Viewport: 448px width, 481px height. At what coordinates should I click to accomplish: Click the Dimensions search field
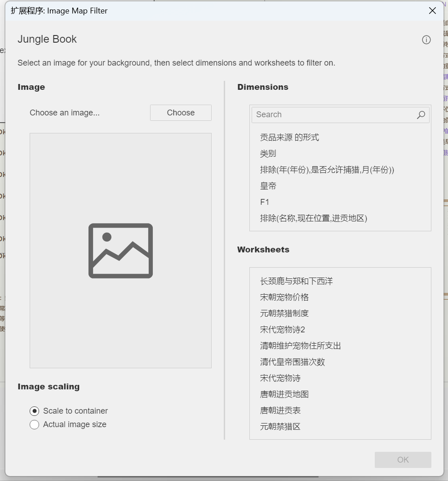tap(333, 115)
